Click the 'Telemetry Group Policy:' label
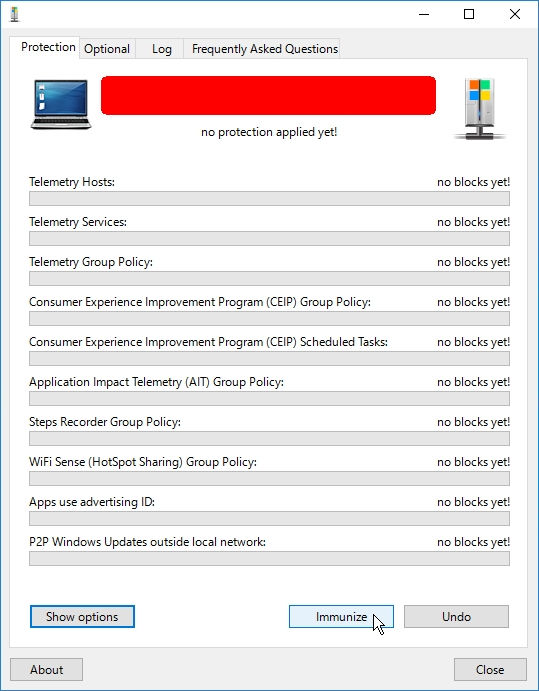The width and height of the screenshot is (539, 691). pyautogui.click(x=91, y=262)
